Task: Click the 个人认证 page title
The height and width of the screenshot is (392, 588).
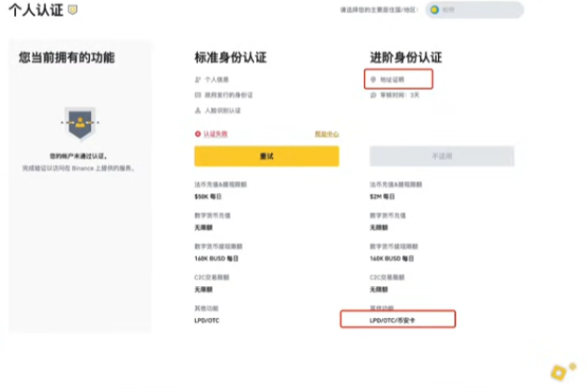Action: [36, 10]
